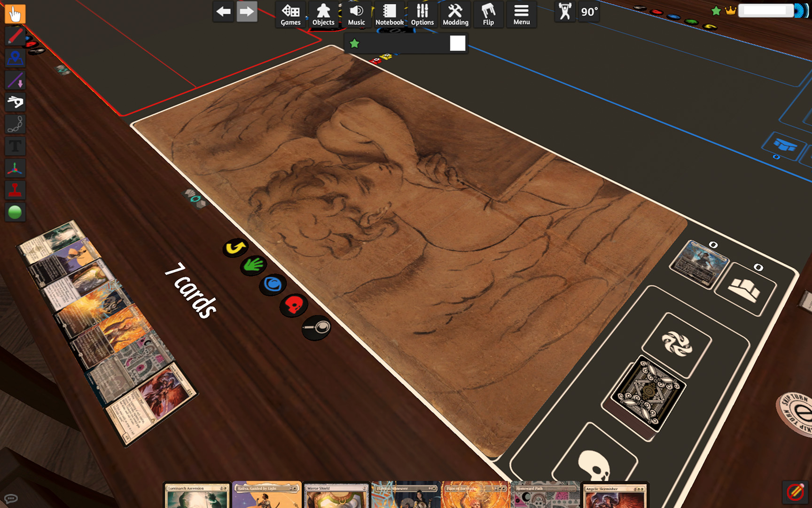Image resolution: width=812 pixels, height=508 pixels.
Task: Click the "7 cards" hand counter text
Action: [192, 291]
